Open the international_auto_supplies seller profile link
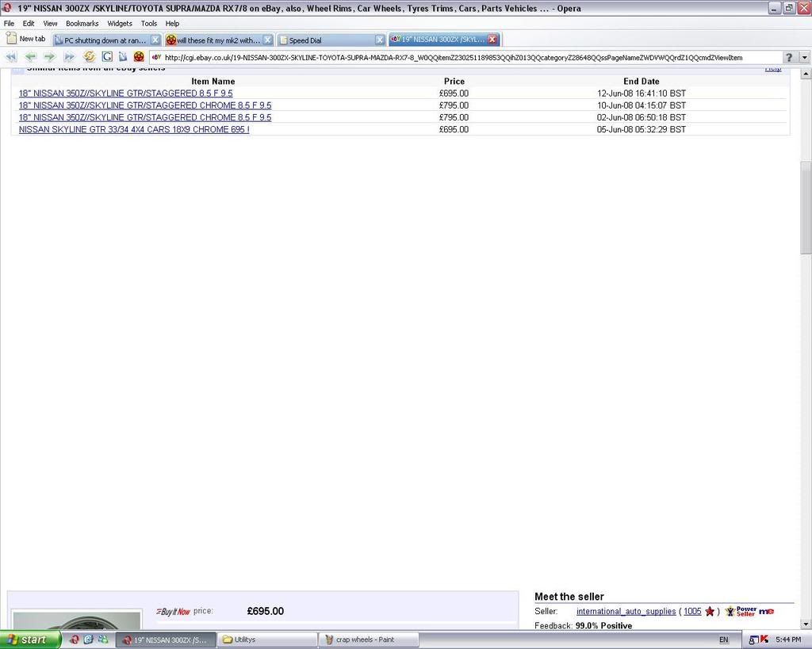This screenshot has height=649, width=812. [x=626, y=611]
